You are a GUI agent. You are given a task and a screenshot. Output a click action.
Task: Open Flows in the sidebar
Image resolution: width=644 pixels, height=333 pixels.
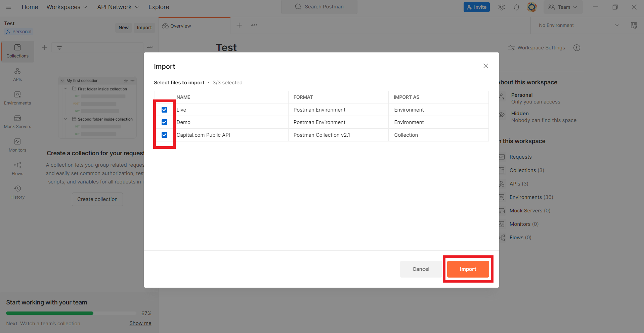[x=17, y=169]
